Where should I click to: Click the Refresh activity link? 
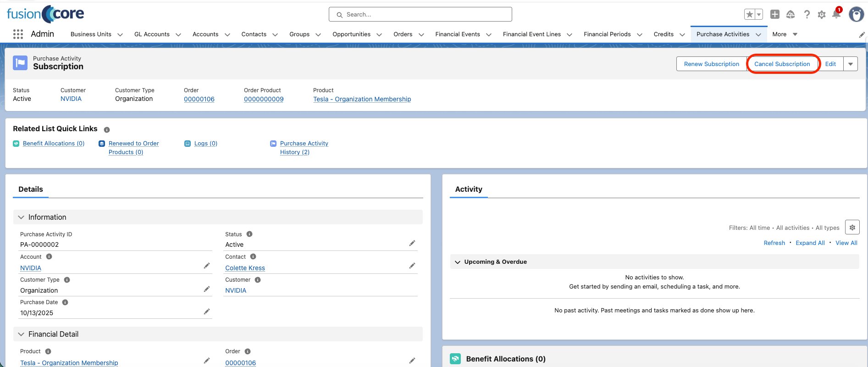click(x=774, y=243)
